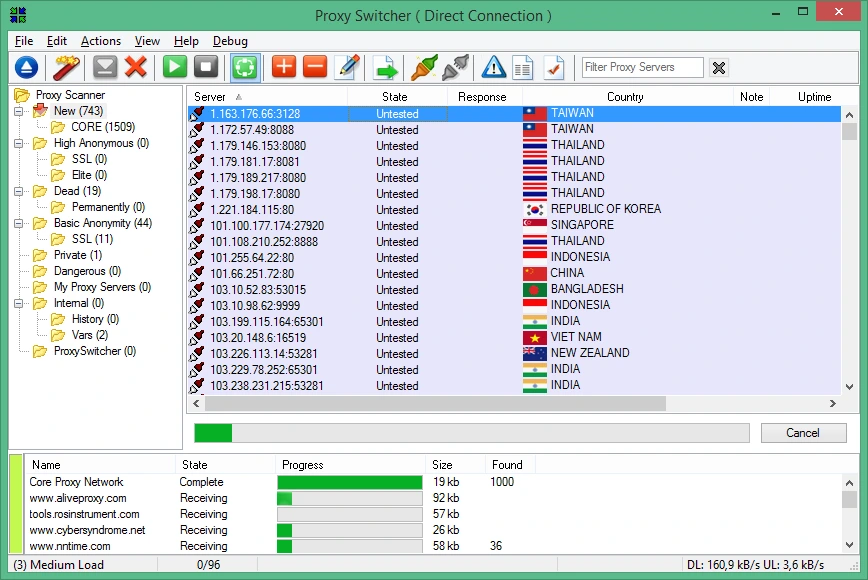Image resolution: width=868 pixels, height=580 pixels.
Task: Clear the proxy filter with X button
Action: coord(719,68)
